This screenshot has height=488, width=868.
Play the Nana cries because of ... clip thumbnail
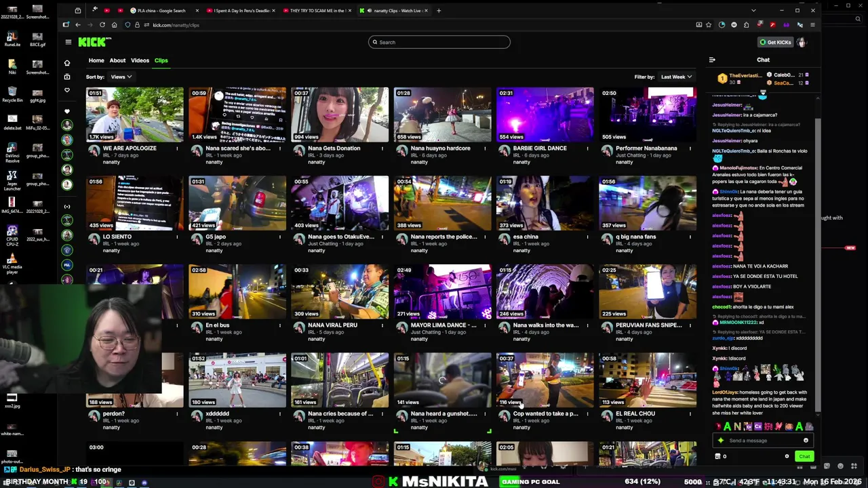pos(340,380)
